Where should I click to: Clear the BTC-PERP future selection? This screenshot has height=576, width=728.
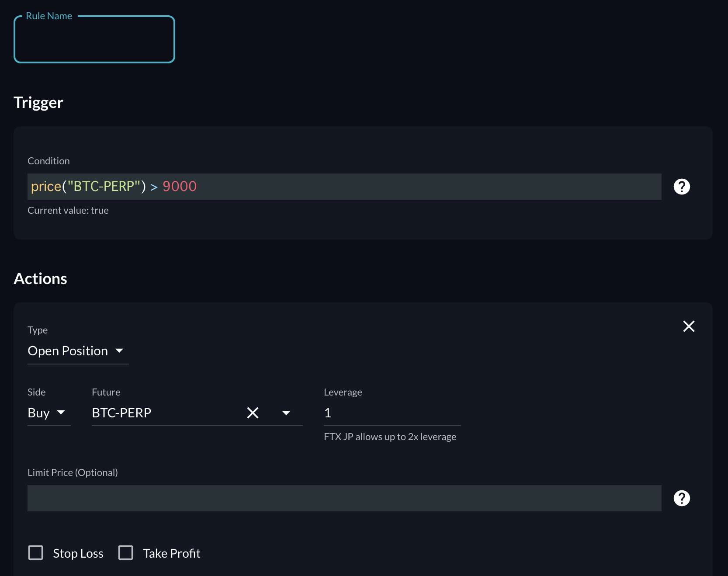click(253, 413)
